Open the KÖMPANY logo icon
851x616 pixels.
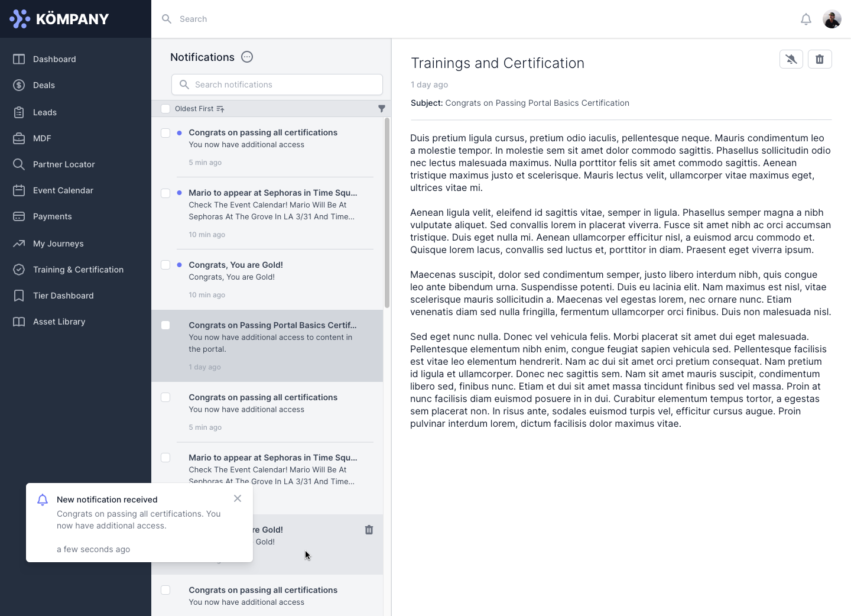(x=19, y=18)
